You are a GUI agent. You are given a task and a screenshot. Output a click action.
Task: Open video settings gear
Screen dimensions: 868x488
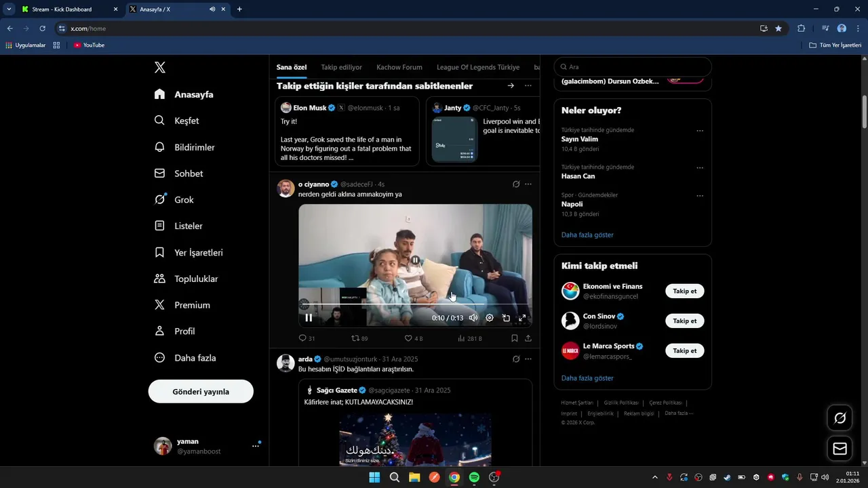pyautogui.click(x=490, y=317)
